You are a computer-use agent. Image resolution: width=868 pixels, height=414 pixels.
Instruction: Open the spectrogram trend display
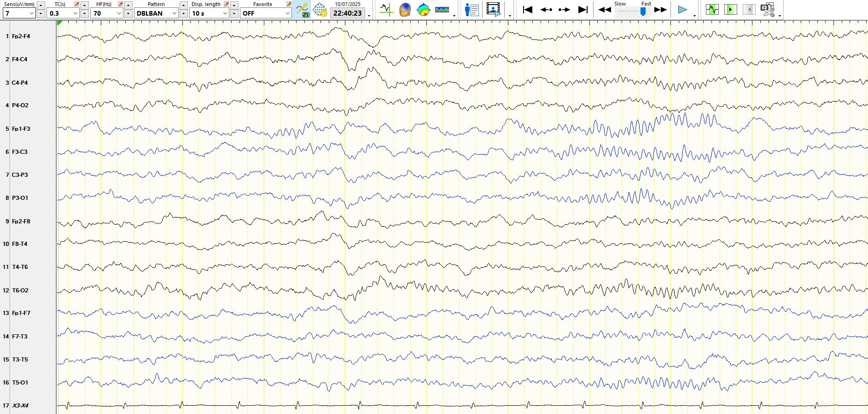pyautogui.click(x=442, y=10)
